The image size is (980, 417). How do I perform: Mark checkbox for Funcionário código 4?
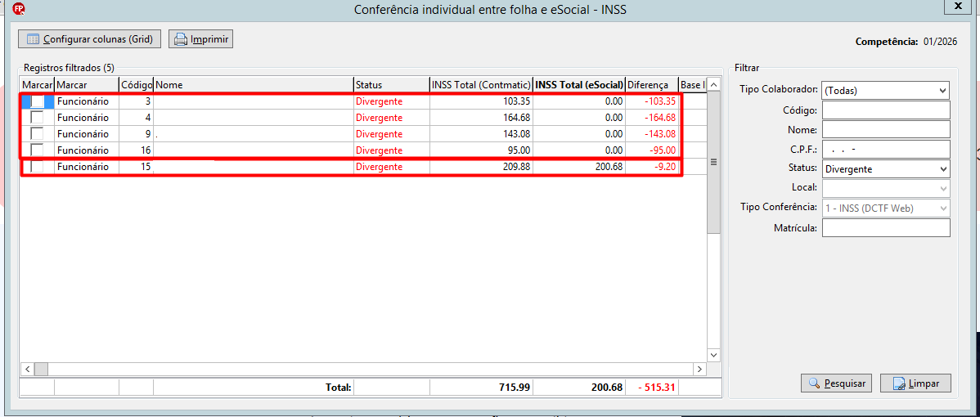pos(38,118)
